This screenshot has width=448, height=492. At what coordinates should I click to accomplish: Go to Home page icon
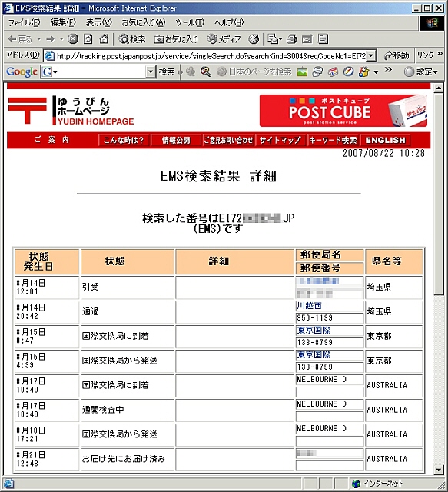click(x=104, y=39)
